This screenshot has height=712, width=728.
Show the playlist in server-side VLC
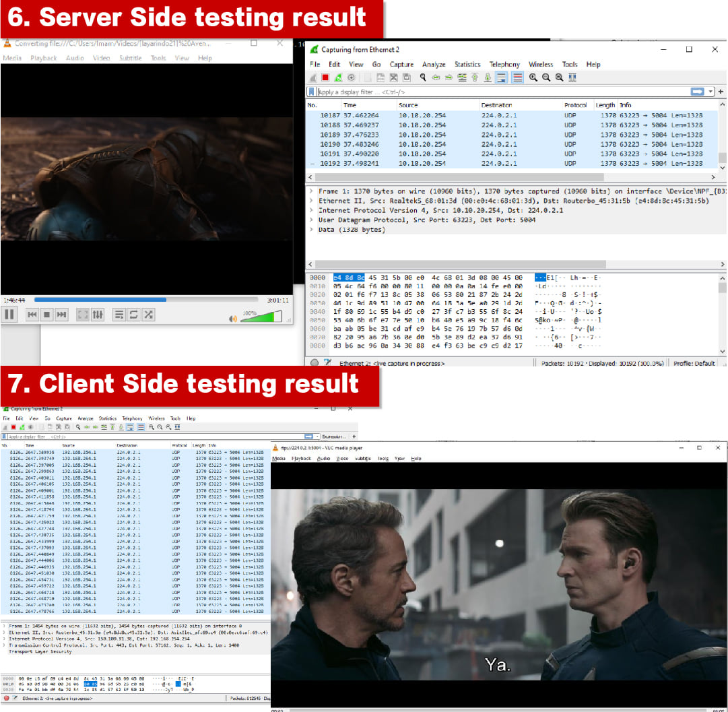(119, 315)
